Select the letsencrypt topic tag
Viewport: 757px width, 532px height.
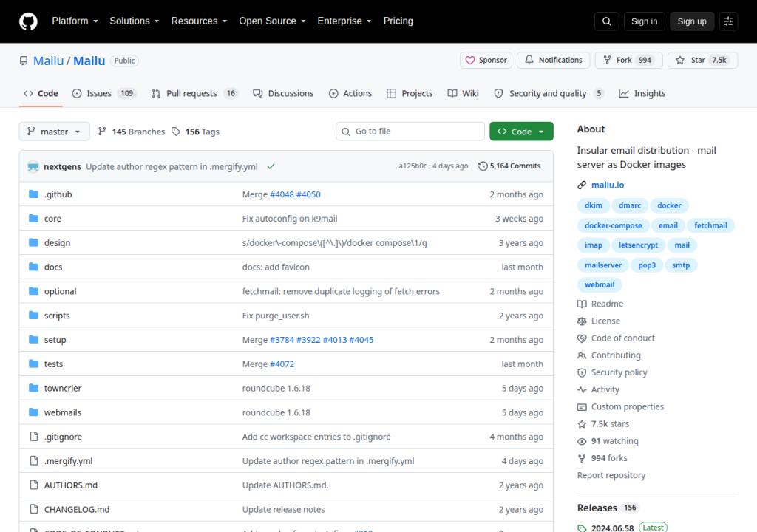tap(638, 245)
